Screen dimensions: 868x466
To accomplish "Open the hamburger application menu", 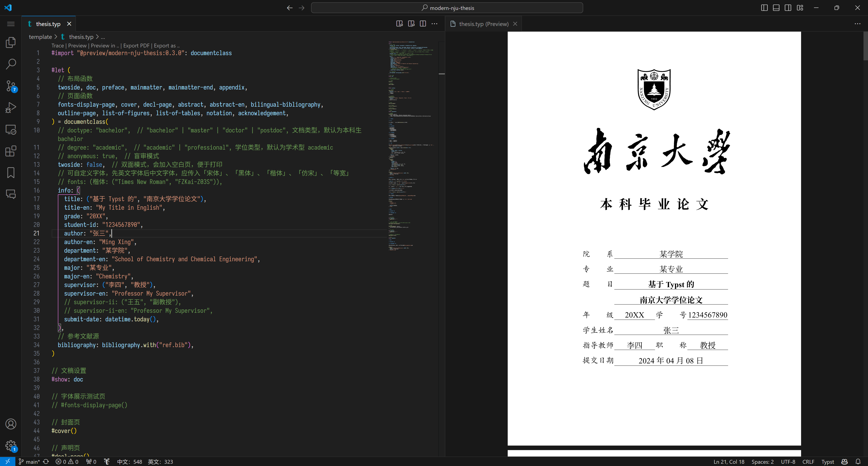I will click(11, 24).
